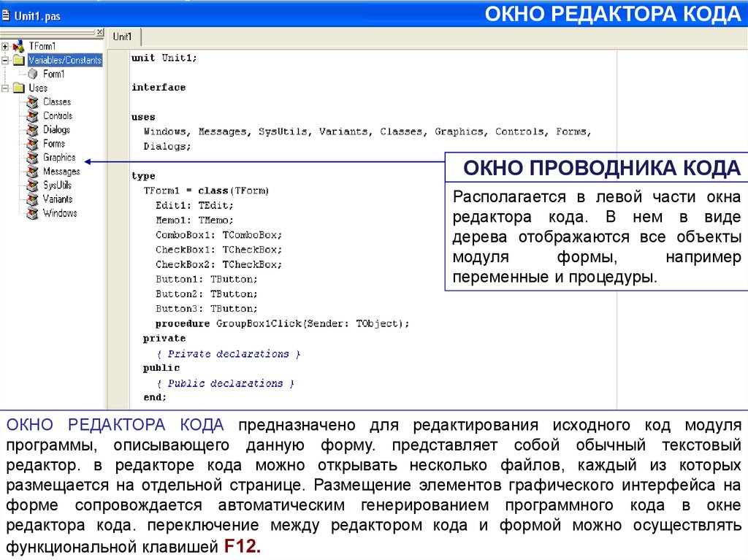Click the Form1 variable icon
748x560 pixels.
click(x=32, y=74)
